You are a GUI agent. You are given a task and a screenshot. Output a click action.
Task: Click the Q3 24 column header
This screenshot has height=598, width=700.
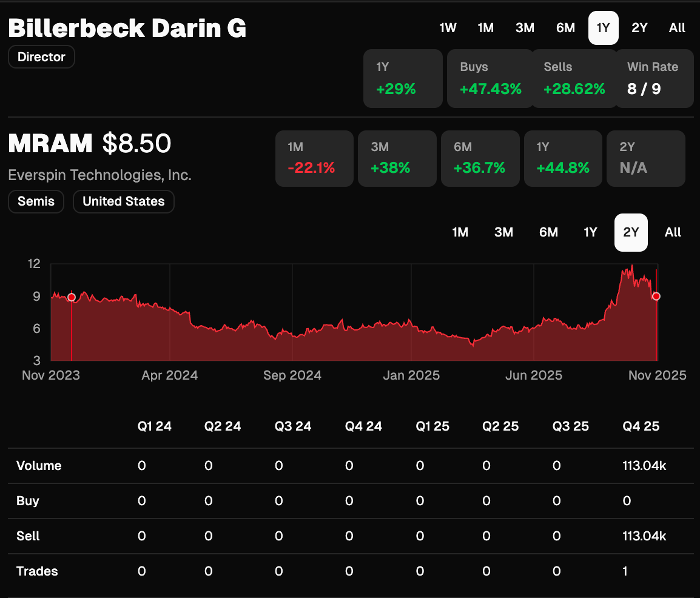pyautogui.click(x=293, y=426)
